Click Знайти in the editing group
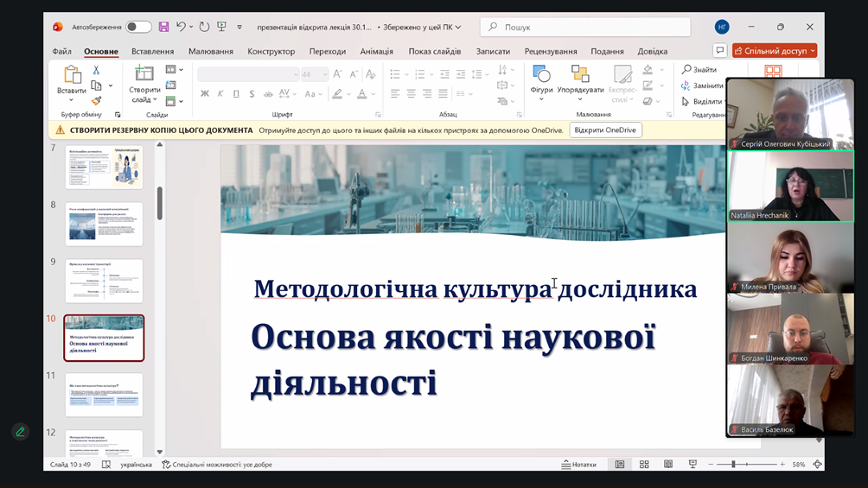The width and height of the screenshot is (868, 488). click(699, 70)
